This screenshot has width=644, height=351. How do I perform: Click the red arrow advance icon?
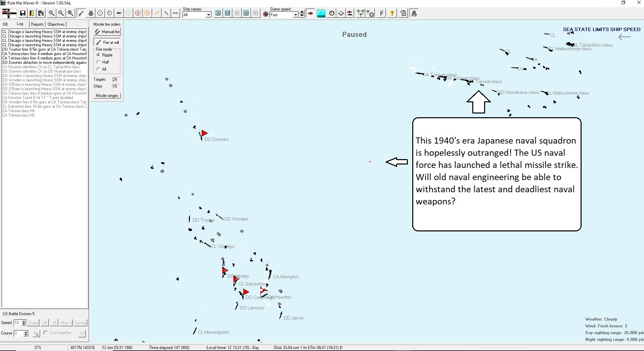(310, 14)
